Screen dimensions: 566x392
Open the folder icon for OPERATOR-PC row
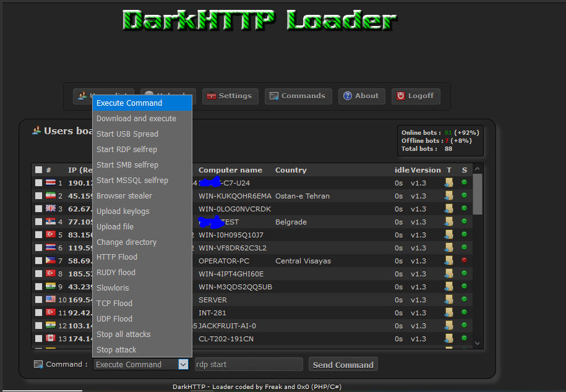click(x=448, y=261)
